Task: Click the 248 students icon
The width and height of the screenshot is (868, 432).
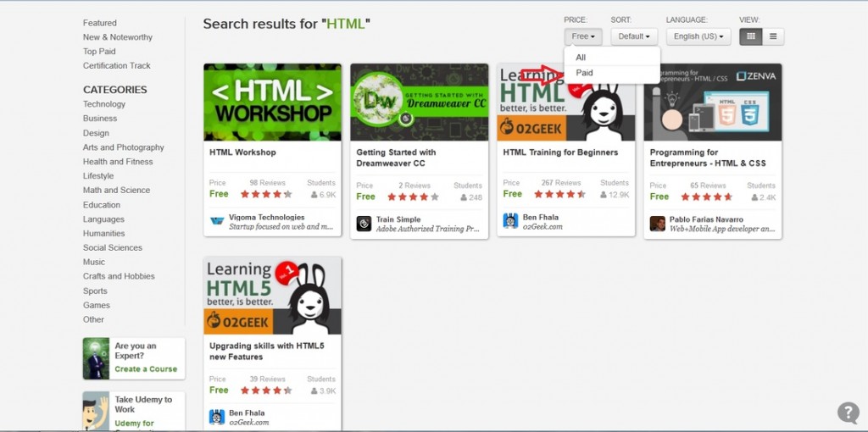Action: click(464, 197)
